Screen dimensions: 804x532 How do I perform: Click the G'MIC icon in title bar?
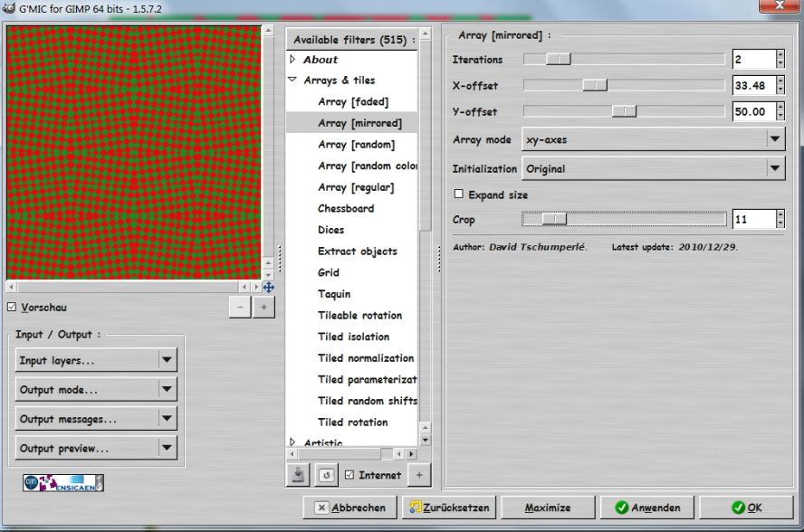[x=8, y=6]
